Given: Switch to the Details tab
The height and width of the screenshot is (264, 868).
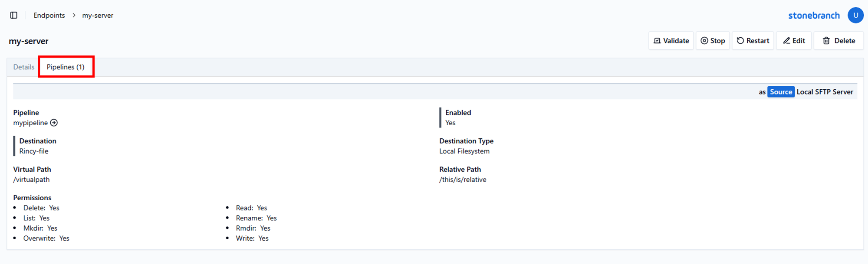Looking at the screenshot, I should tap(24, 67).
